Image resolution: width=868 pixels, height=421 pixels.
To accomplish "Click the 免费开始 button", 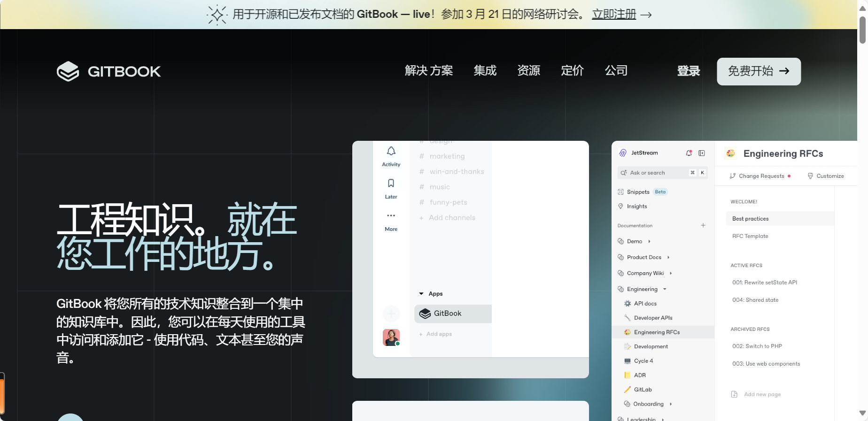I will tap(759, 71).
